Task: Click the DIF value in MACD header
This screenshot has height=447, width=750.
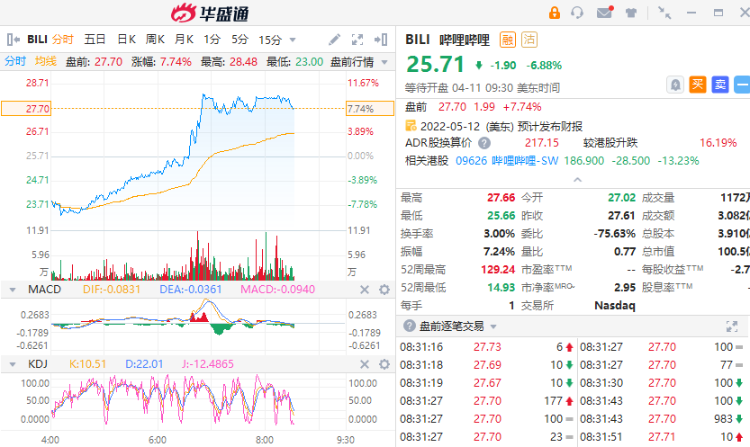Action: point(111,290)
